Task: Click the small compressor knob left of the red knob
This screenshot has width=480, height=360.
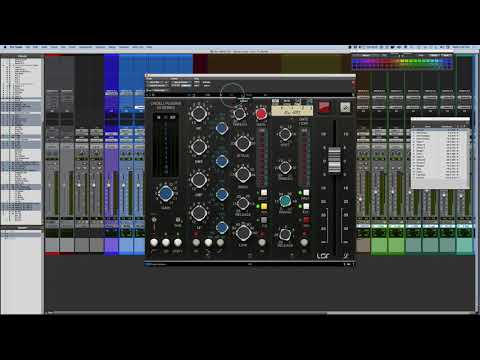Action: [x=239, y=114]
